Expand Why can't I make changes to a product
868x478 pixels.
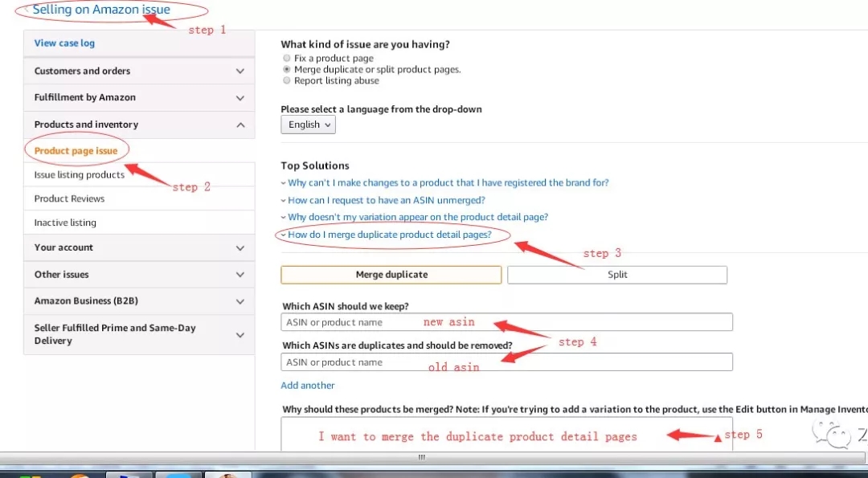(x=448, y=182)
